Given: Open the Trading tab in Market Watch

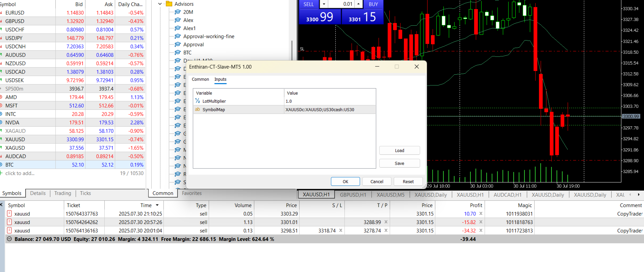Looking at the screenshot, I should [x=63, y=193].
